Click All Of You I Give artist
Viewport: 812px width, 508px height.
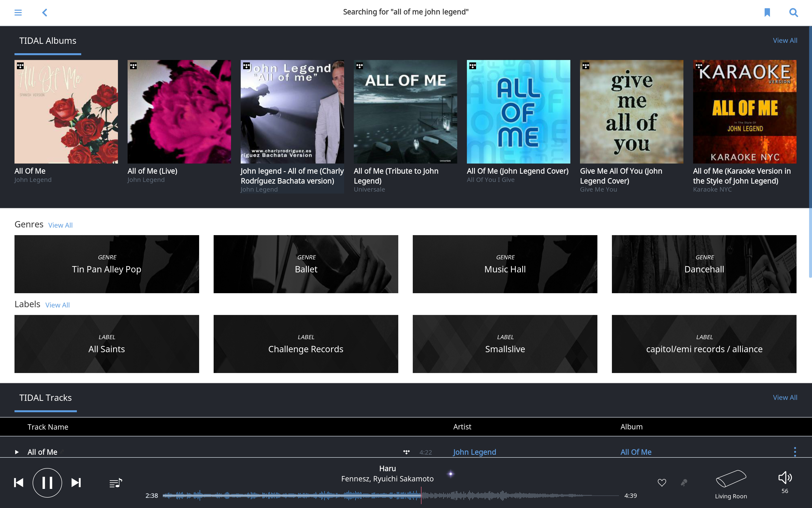[490, 180]
